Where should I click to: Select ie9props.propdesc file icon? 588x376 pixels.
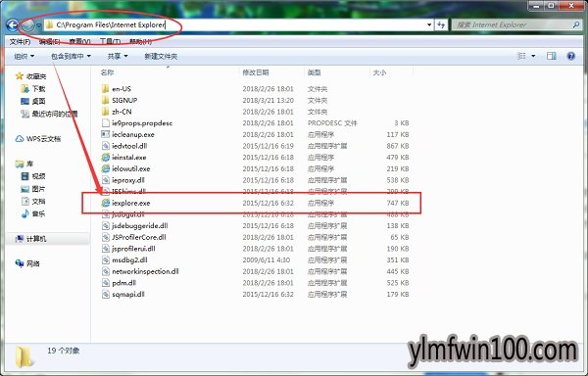pos(106,123)
